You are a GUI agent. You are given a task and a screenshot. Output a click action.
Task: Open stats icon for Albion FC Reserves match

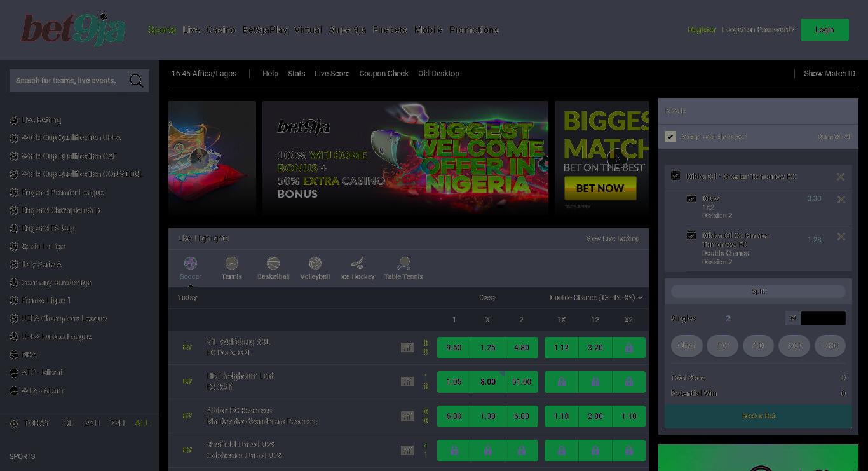(407, 416)
